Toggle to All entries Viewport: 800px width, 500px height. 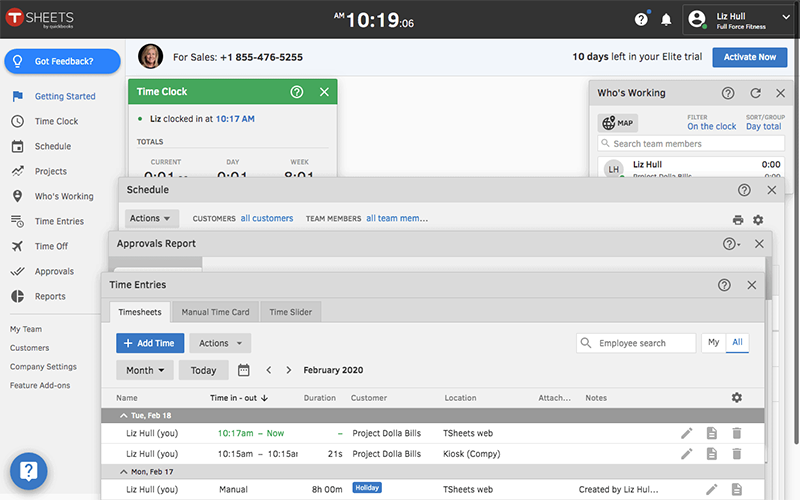[x=737, y=343]
